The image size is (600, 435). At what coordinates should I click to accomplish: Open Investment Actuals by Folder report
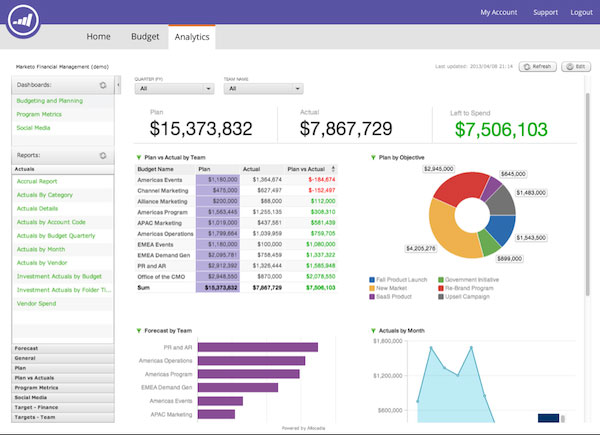click(64, 290)
